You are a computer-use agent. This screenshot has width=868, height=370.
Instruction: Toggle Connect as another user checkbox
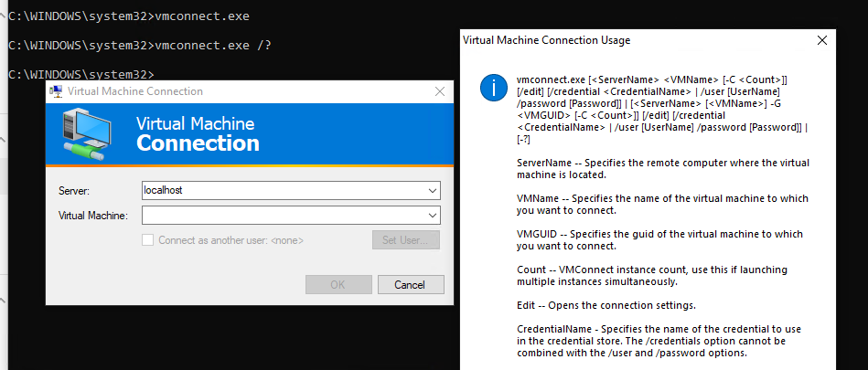pyautogui.click(x=148, y=240)
